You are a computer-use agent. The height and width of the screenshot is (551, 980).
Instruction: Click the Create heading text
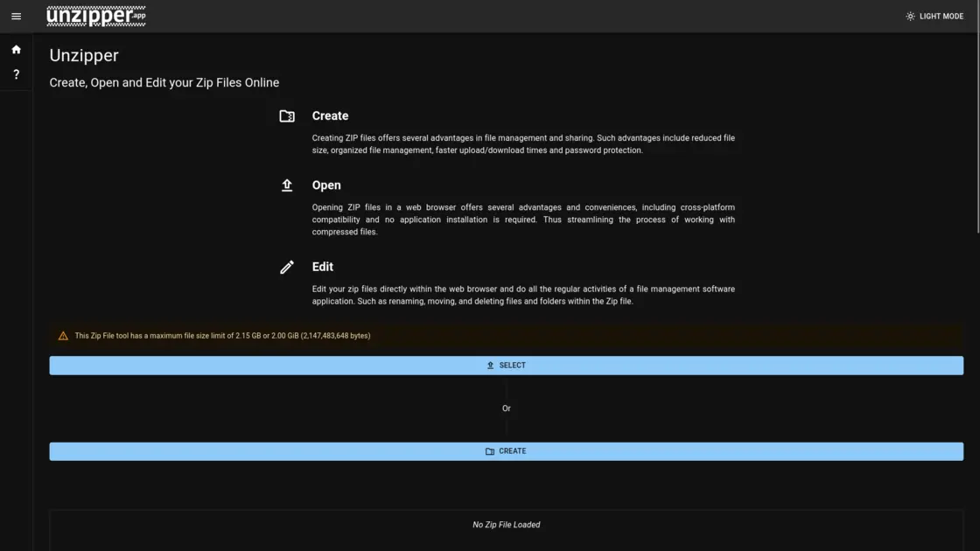coord(330,115)
